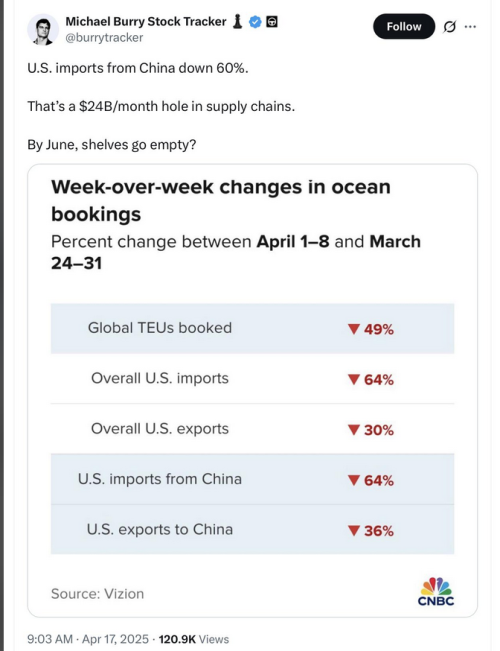Click the Source: Vizion caption
The width and height of the screenshot is (500, 651).
click(x=98, y=594)
